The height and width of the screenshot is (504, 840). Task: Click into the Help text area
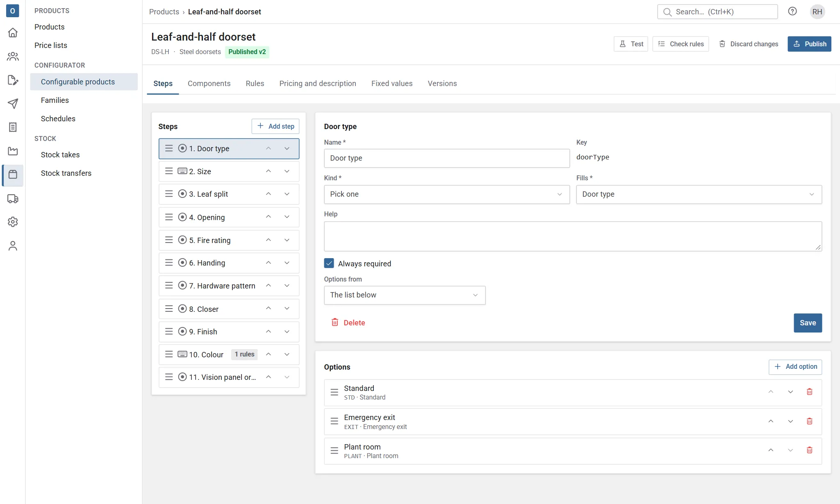tap(573, 236)
